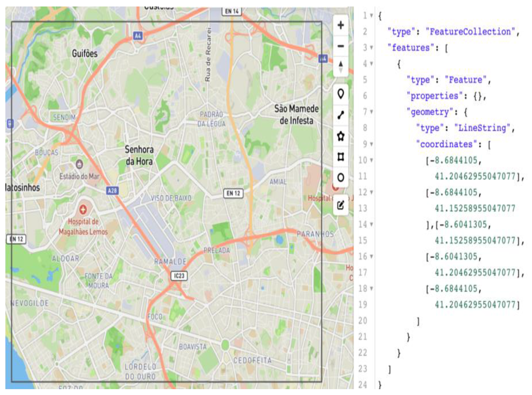Select the draw polygon tool

(341, 136)
